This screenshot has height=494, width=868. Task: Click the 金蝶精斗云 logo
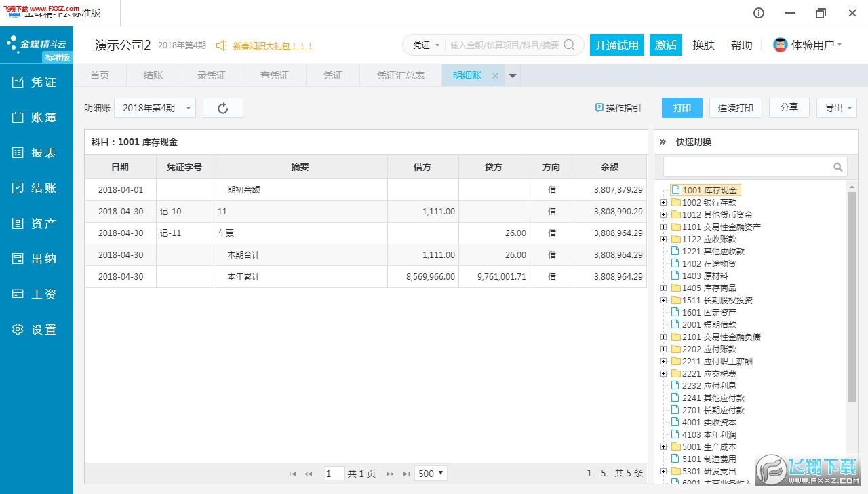pyautogui.click(x=37, y=44)
